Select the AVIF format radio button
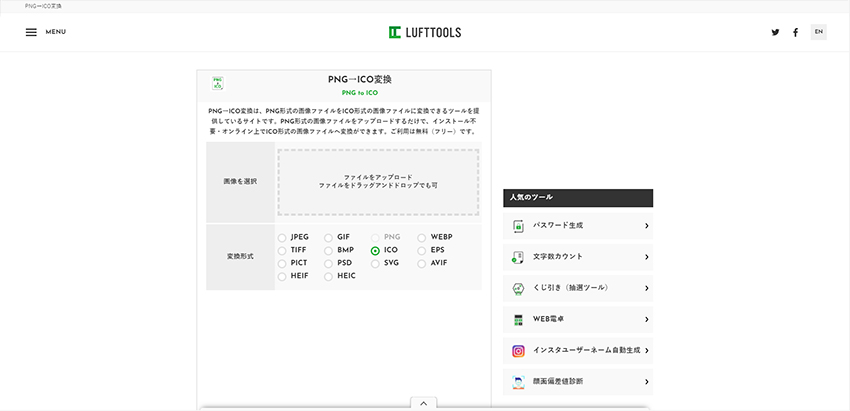The image size is (850, 411). click(x=422, y=264)
